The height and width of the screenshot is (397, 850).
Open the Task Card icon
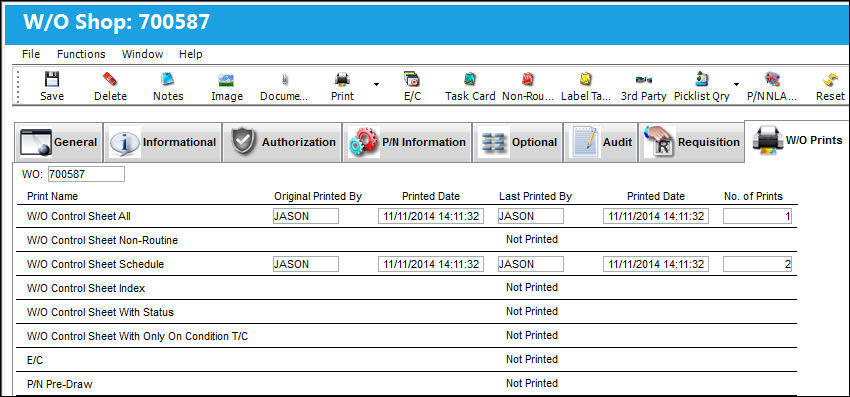(x=470, y=79)
